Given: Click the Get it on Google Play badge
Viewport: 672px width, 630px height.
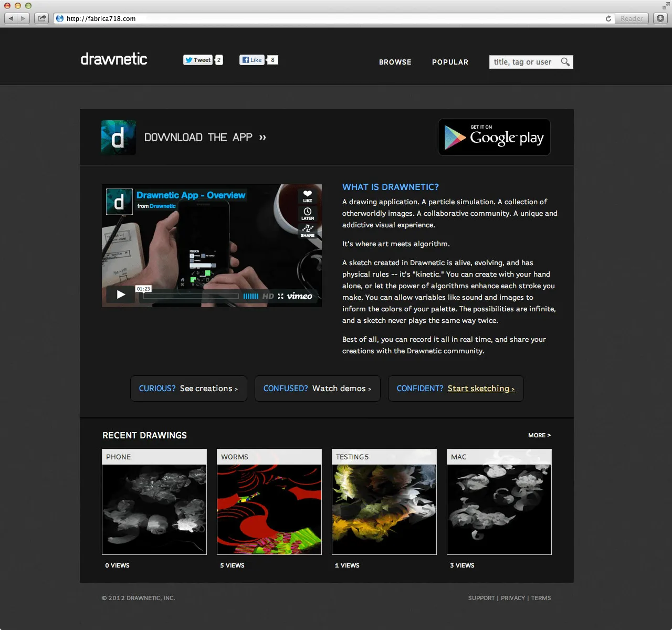Looking at the screenshot, I should pos(495,138).
